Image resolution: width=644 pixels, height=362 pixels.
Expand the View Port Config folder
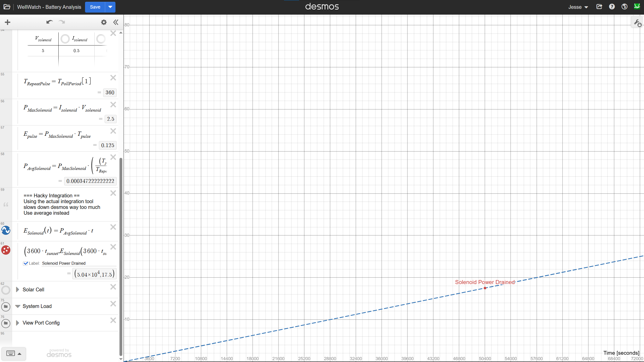coord(17,323)
